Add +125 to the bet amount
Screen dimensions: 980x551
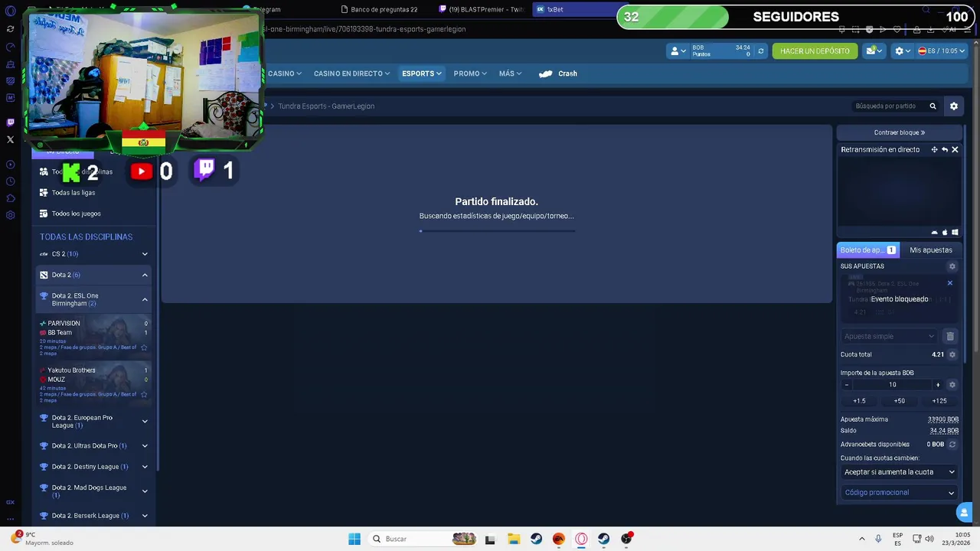(x=939, y=401)
